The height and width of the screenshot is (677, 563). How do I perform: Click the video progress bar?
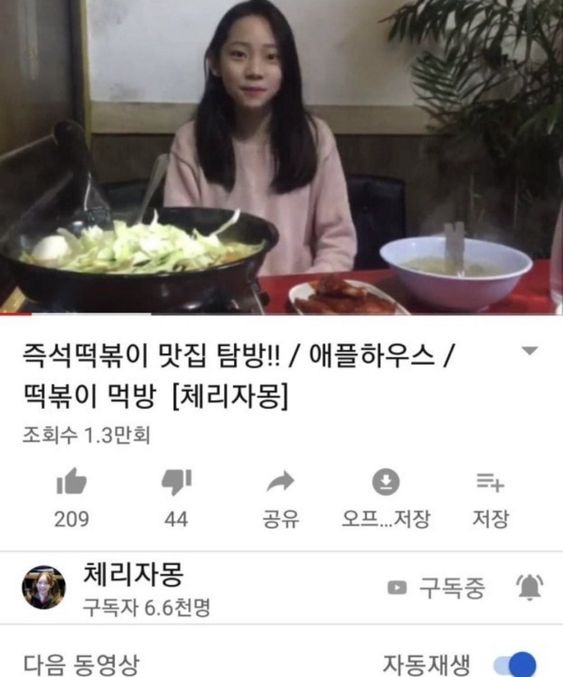282,314
